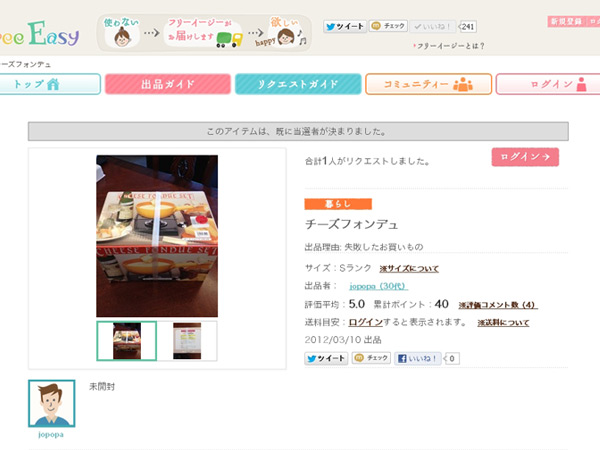600x450 pixels.
Task: Open the トップ navigation tab
Action: point(50,84)
